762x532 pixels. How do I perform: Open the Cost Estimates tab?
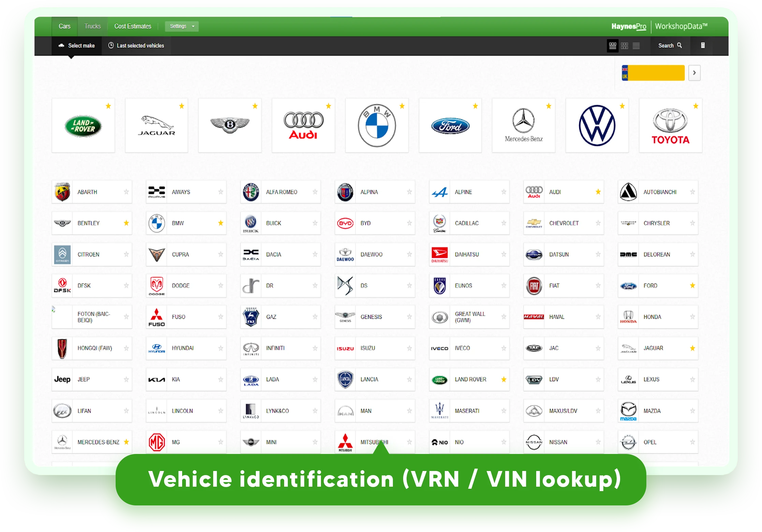(x=133, y=26)
